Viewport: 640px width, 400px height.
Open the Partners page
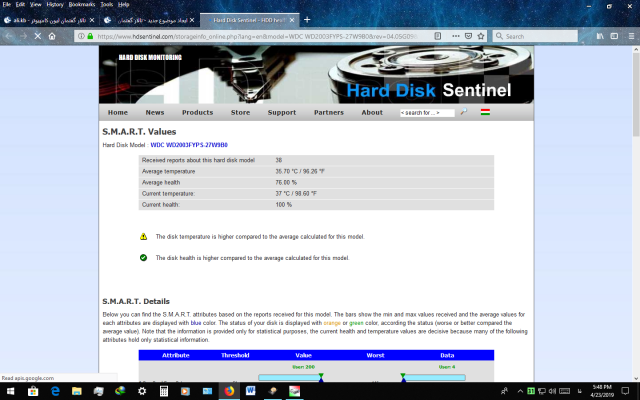click(x=329, y=112)
